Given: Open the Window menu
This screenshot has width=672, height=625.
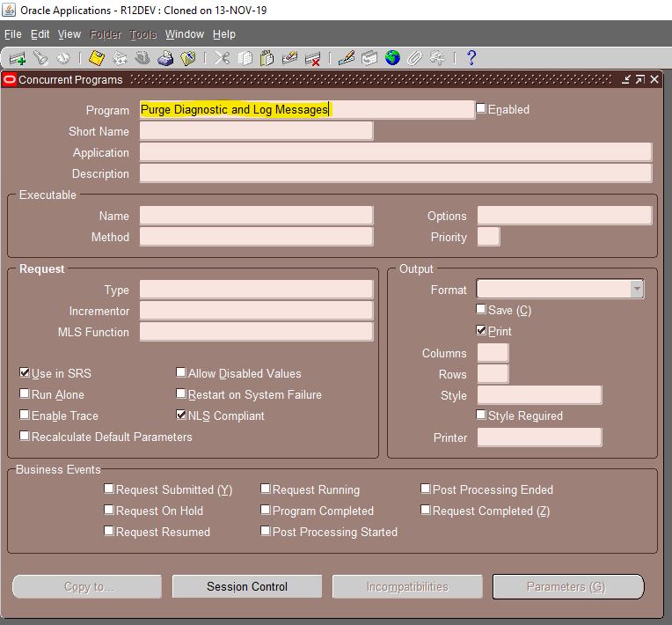Looking at the screenshot, I should point(185,33).
